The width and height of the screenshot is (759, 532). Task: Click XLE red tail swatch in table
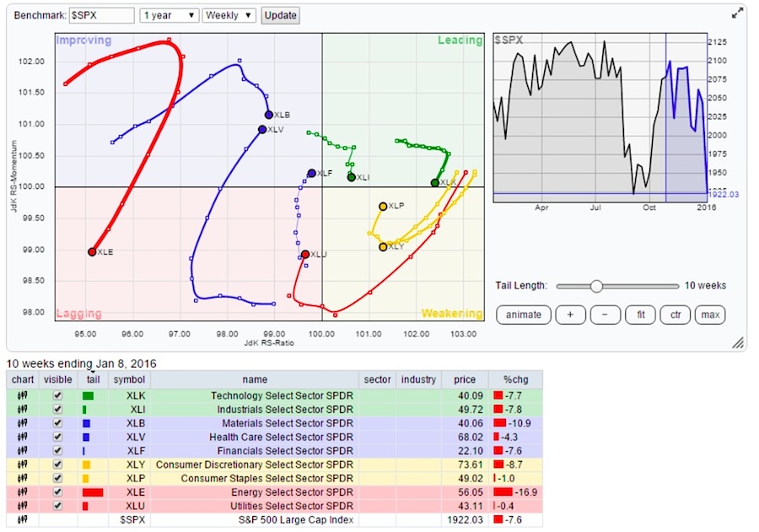93,492
